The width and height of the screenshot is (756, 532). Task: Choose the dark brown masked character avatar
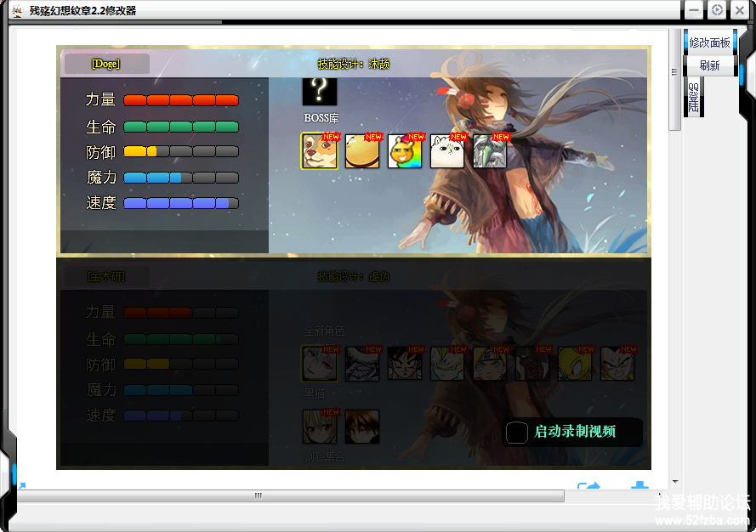tap(532, 364)
